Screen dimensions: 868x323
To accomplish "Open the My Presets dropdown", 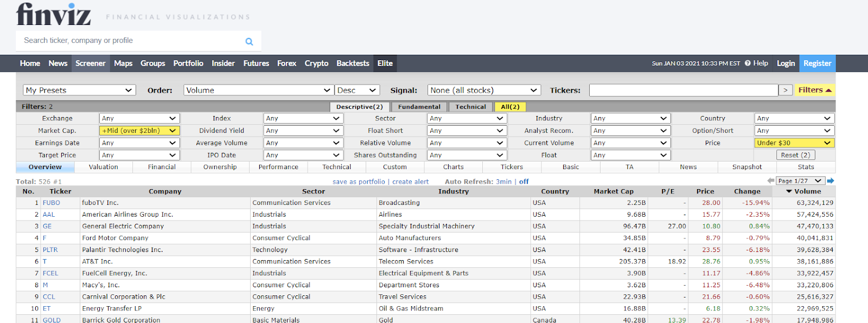I will pos(79,91).
